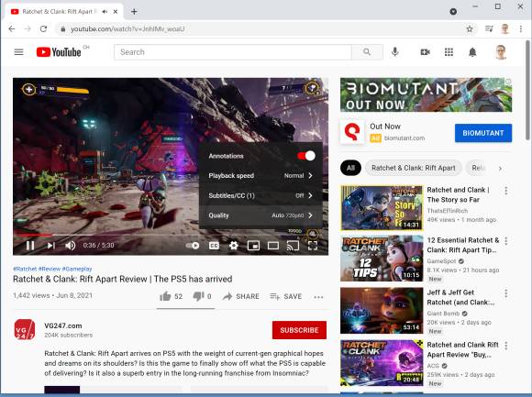Open Playback speed submenu

tap(260, 176)
